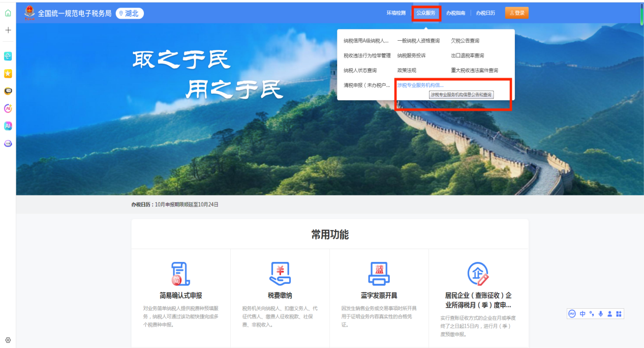Image resolution: width=644 pixels, height=348 pixels.
Task: Click the home icon in left sidebar
Action: click(x=8, y=13)
